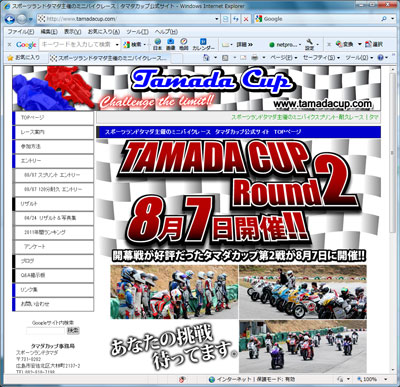Image resolution: width=400 pixels, height=387 pixels.
Task: Click the アンケート sidebar link
Action: 54,247
